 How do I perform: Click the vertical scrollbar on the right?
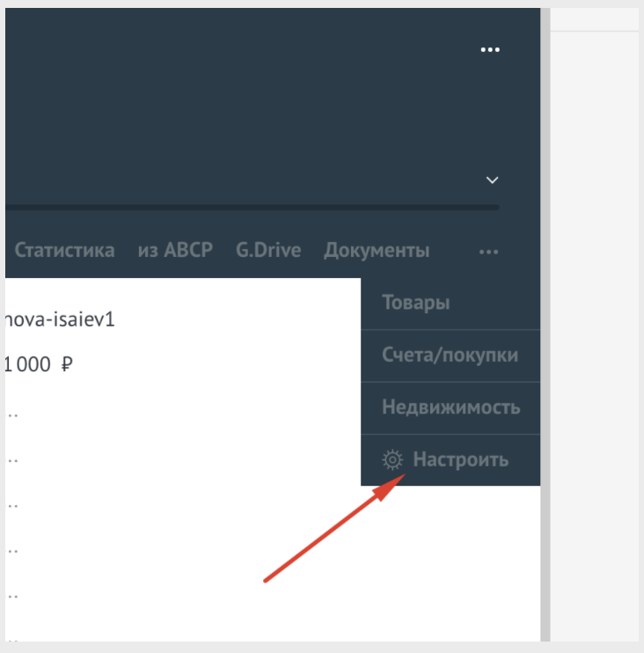coord(545,352)
